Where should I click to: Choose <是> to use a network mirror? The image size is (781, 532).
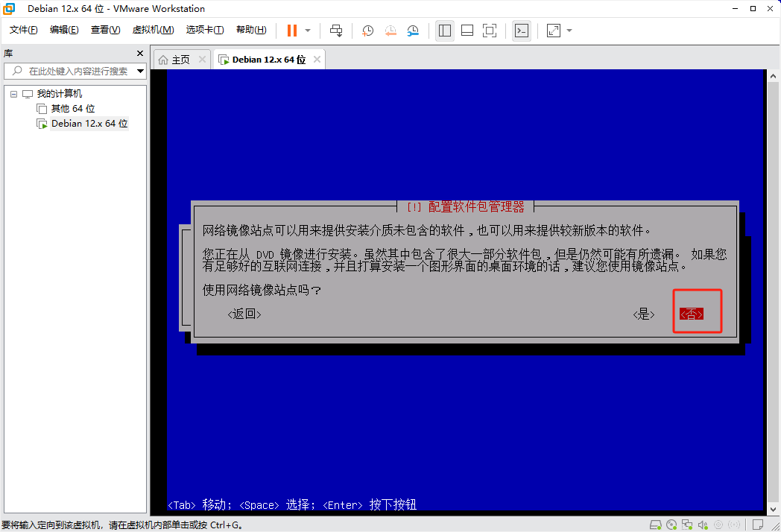[644, 314]
